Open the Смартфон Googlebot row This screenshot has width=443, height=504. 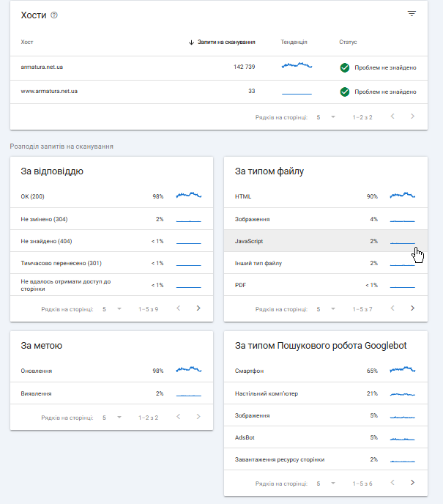(326, 371)
